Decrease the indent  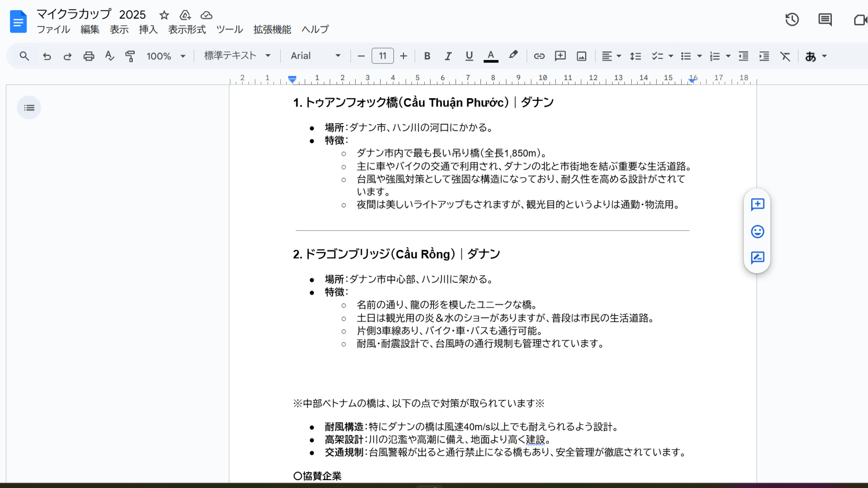pyautogui.click(x=743, y=56)
